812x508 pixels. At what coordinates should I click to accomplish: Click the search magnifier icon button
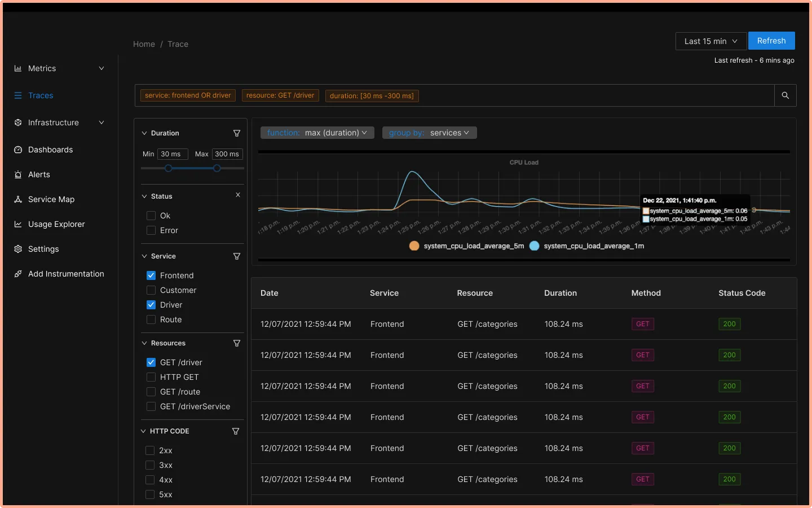pos(785,95)
